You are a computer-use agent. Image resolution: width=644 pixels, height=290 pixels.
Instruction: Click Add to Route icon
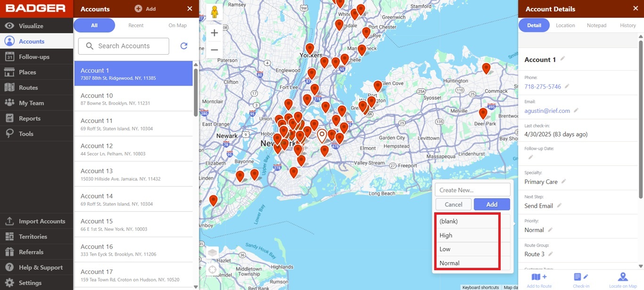pos(539,277)
